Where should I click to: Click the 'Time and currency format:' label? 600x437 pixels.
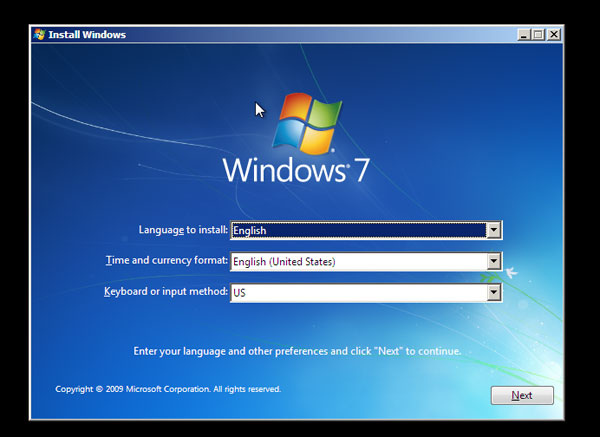(x=166, y=260)
